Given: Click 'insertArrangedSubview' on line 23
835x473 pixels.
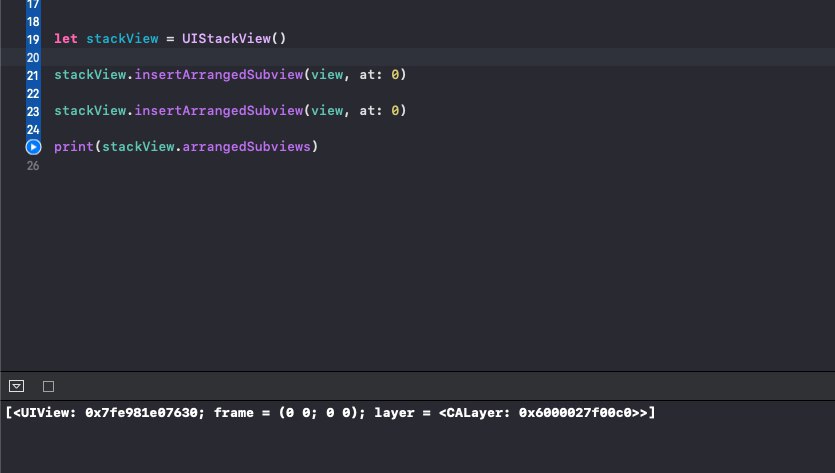Looking at the screenshot, I should [219, 111].
